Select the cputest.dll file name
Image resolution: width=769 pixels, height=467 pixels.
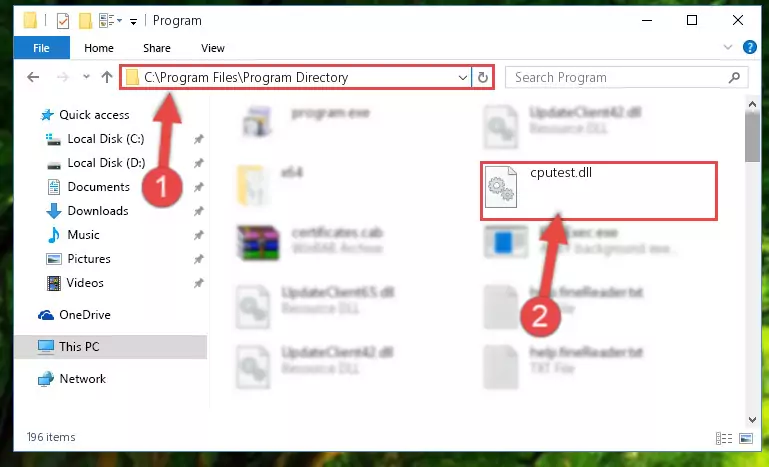[561, 173]
